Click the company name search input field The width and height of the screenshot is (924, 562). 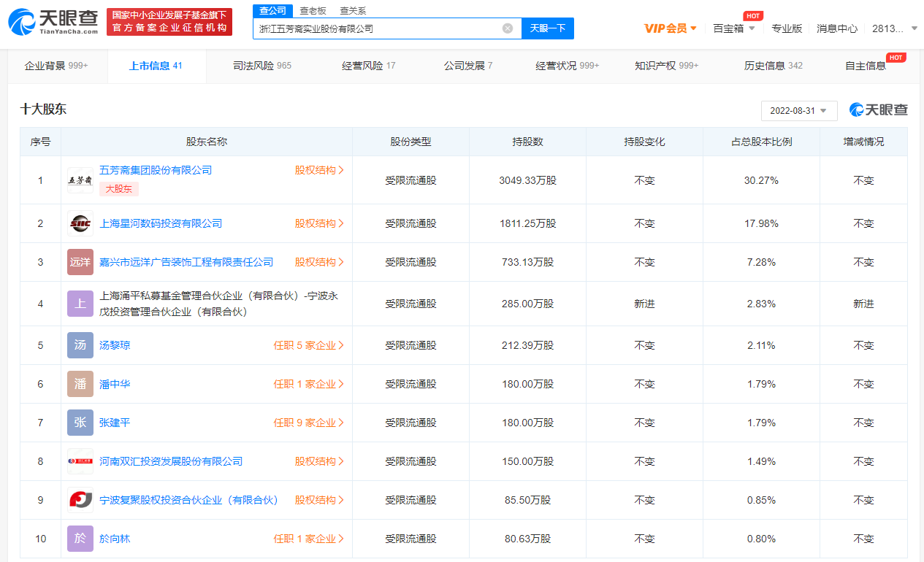[x=376, y=28]
